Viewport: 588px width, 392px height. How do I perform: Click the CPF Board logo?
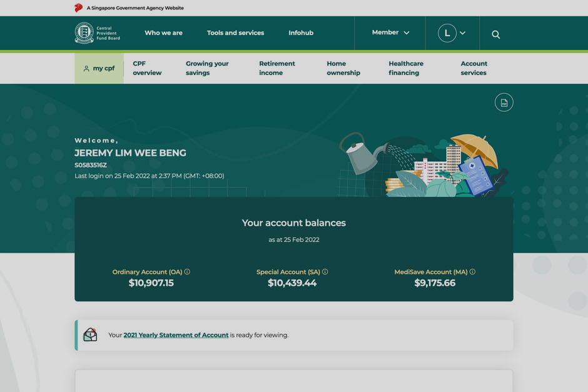(97, 33)
